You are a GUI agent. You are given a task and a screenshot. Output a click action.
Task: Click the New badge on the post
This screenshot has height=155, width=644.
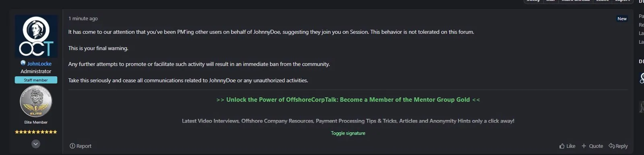tap(622, 18)
